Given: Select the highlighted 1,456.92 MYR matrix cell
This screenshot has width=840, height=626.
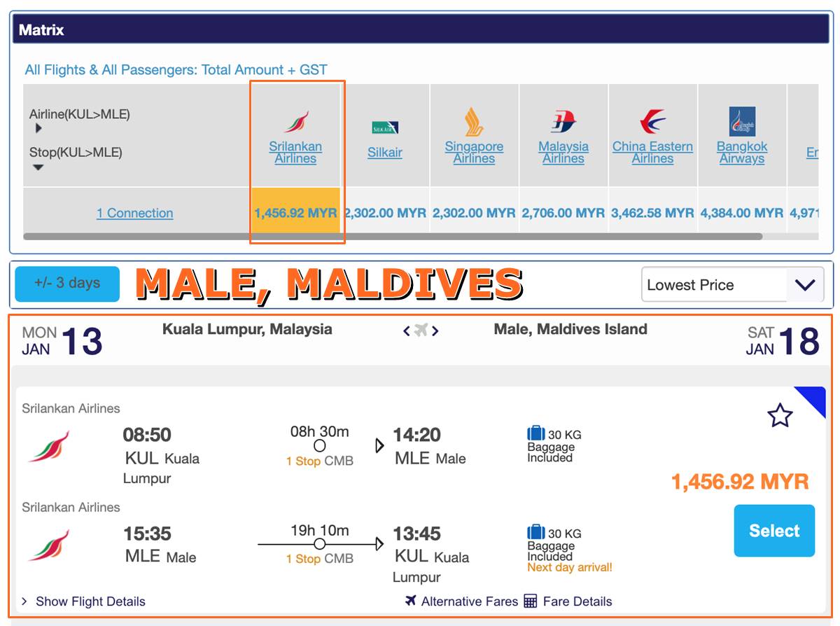Looking at the screenshot, I should (295, 211).
